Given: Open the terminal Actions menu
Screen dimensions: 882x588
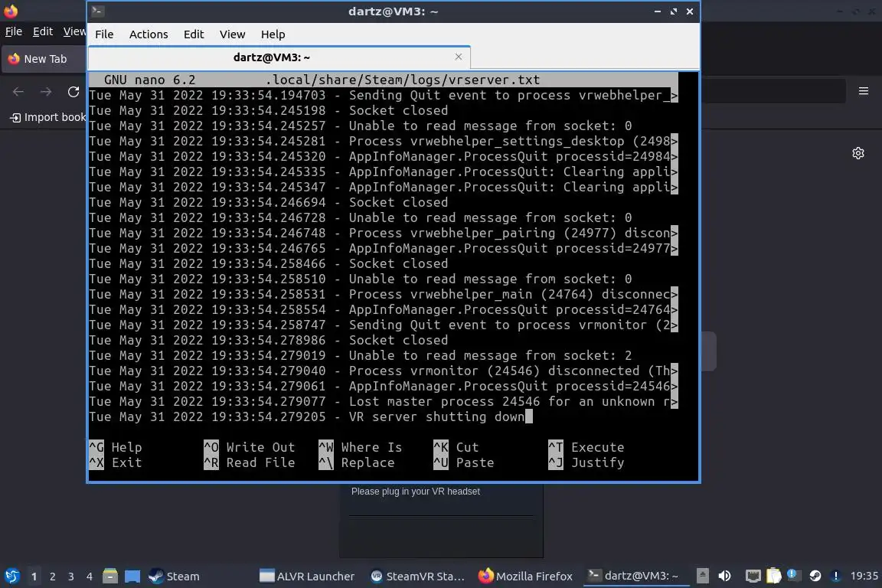Looking at the screenshot, I should tap(149, 34).
